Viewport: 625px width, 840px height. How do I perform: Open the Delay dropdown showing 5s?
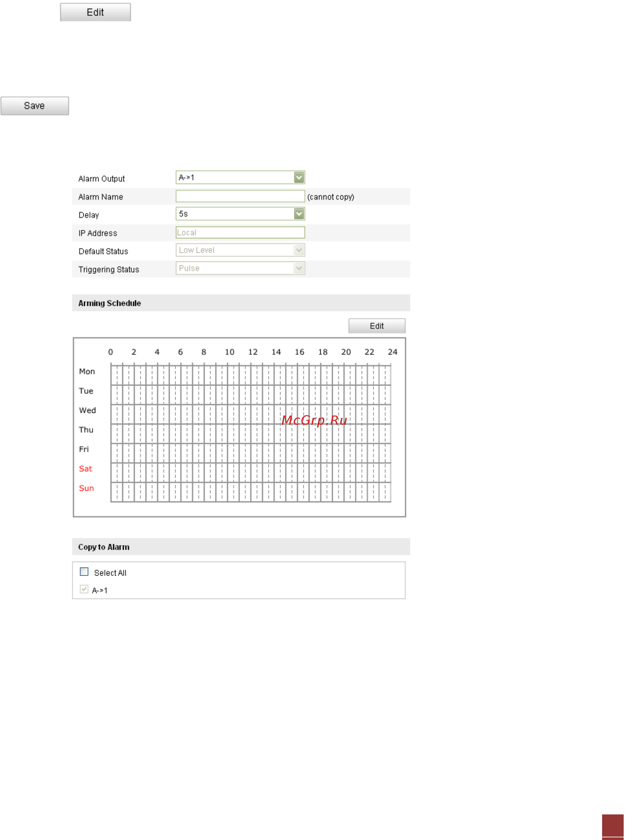click(240, 214)
